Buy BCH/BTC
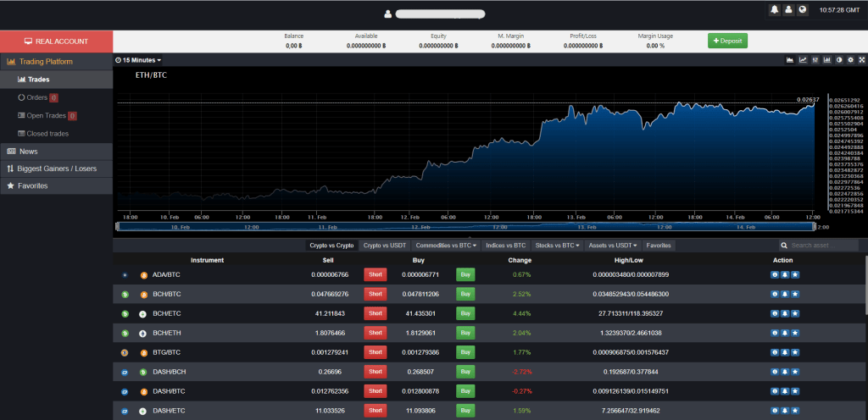The height and width of the screenshot is (420, 868). [x=465, y=294]
